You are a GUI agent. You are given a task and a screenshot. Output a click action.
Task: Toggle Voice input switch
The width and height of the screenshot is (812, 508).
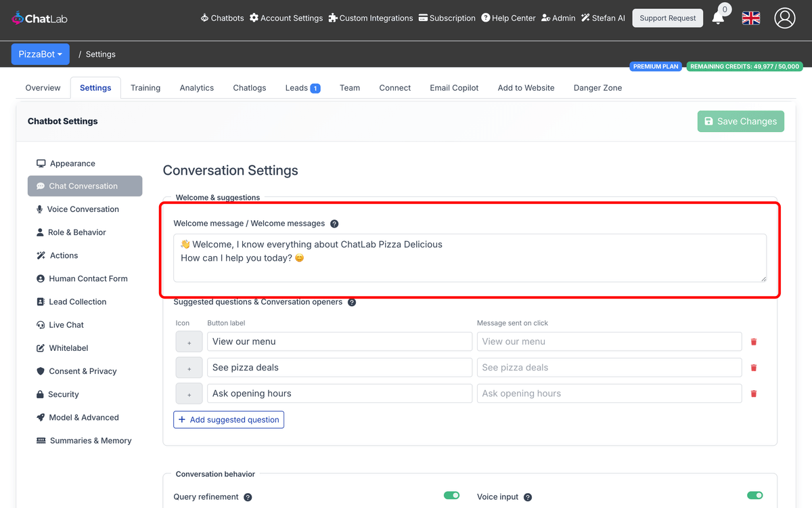754,496
